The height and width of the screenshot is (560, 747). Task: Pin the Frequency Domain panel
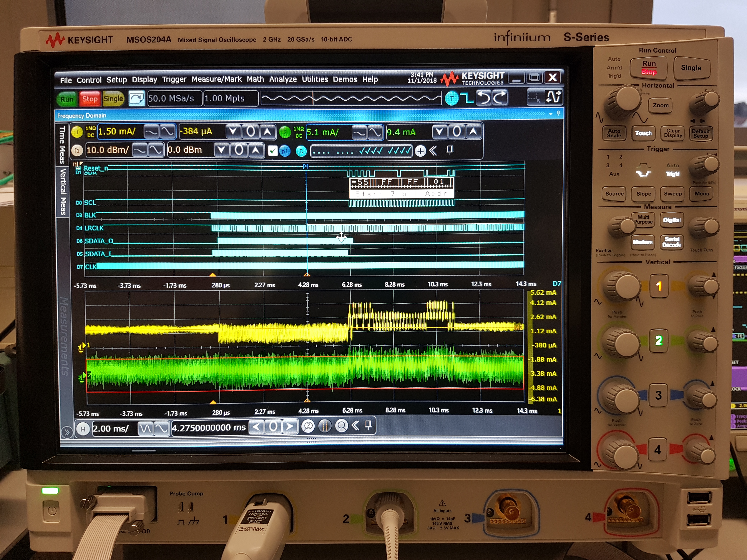pyautogui.click(x=558, y=113)
